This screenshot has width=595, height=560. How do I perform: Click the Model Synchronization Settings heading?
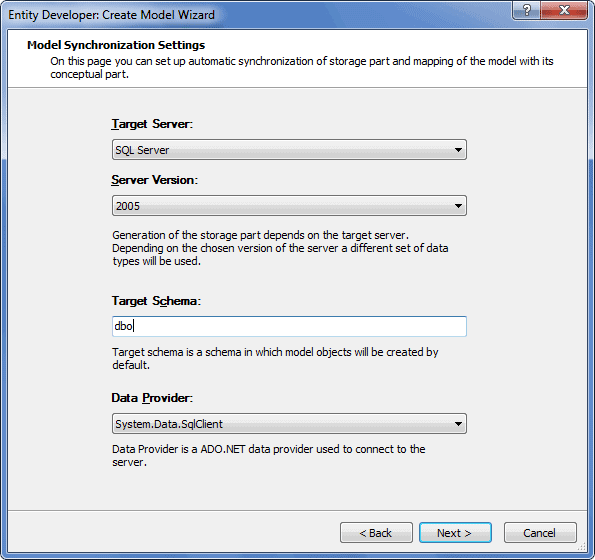coord(116,45)
